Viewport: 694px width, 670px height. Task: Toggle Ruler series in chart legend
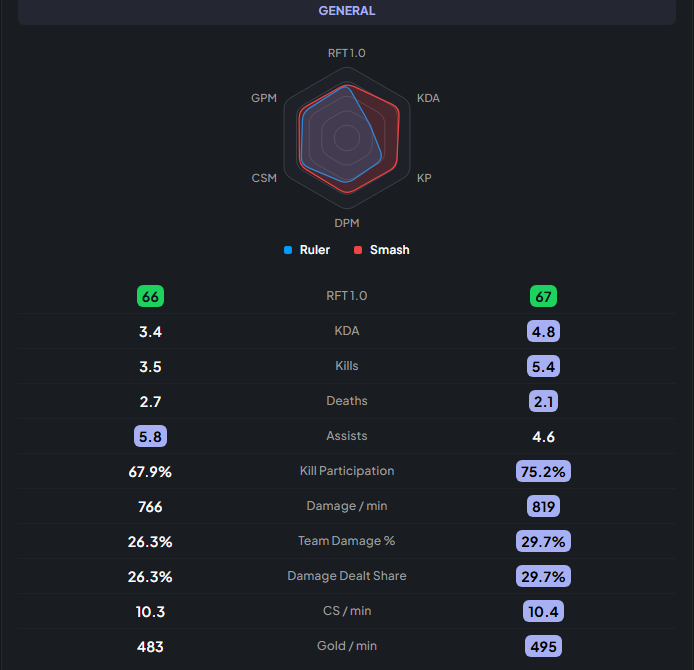[307, 250]
